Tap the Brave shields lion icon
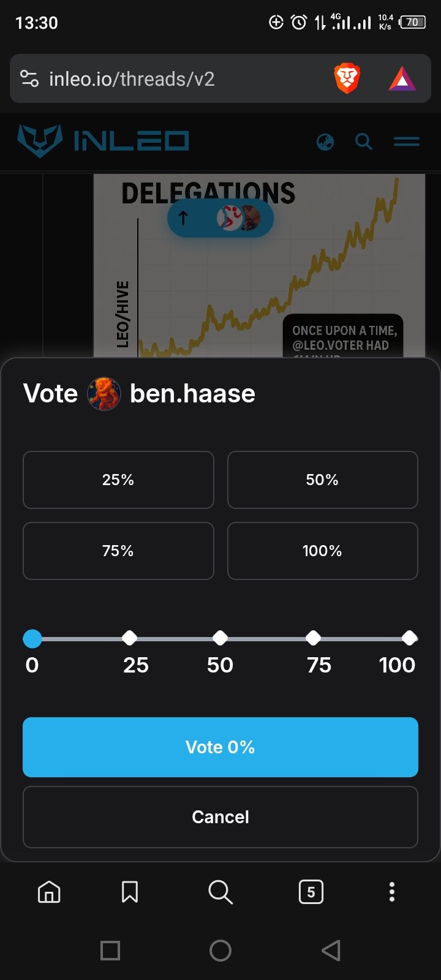 pos(347,79)
